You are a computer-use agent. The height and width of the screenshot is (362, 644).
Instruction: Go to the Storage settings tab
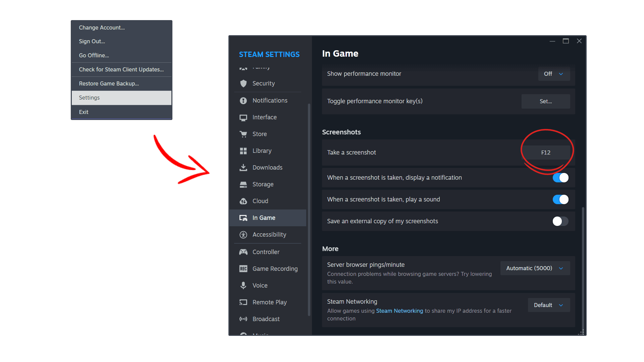point(268,184)
